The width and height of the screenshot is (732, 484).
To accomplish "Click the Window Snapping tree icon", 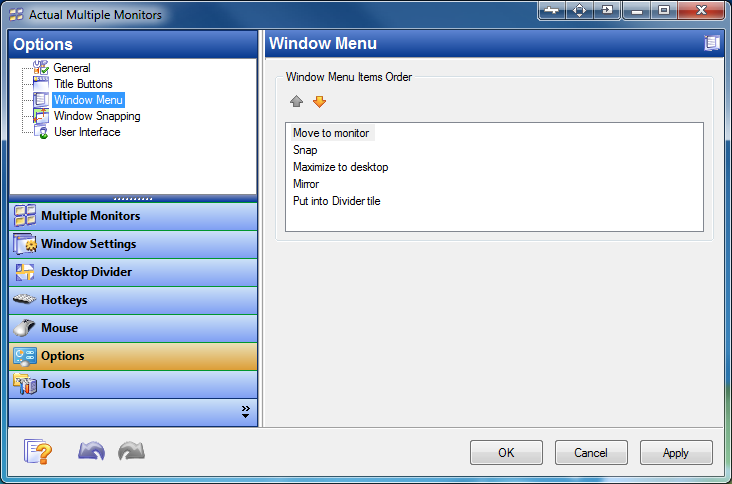I will (41, 116).
